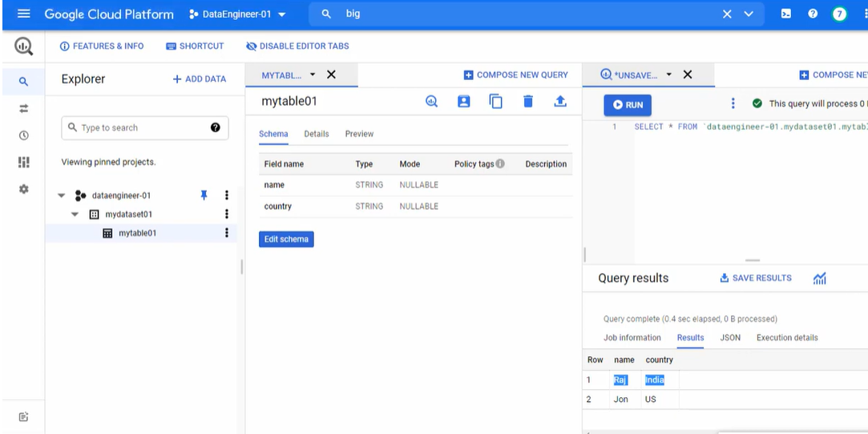Open notifications badge showing 7
The height and width of the screenshot is (434, 868).
pyautogui.click(x=839, y=14)
